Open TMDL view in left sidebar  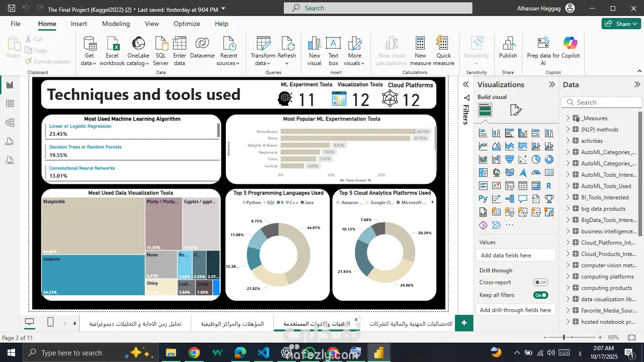click(x=10, y=160)
